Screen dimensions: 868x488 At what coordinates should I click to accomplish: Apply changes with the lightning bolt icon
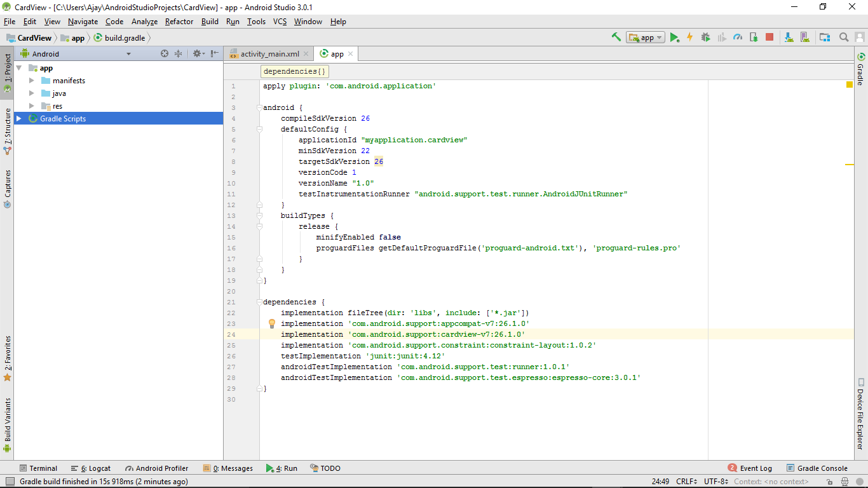tap(689, 37)
